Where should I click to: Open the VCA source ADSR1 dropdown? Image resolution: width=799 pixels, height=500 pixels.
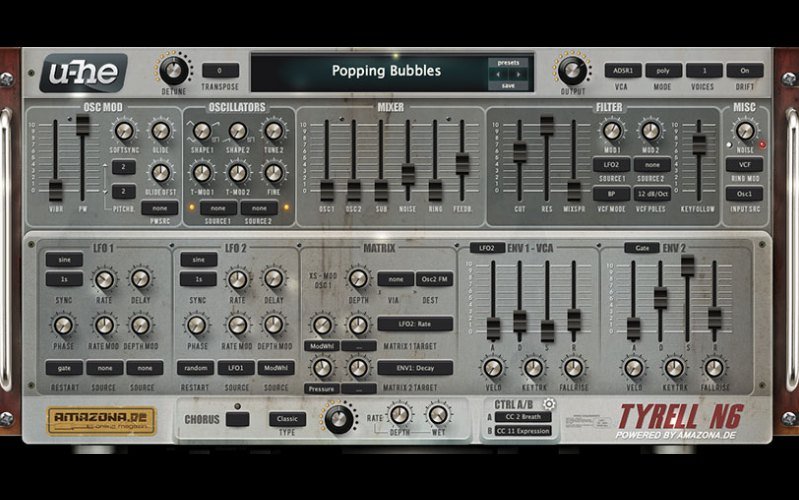tap(623, 71)
